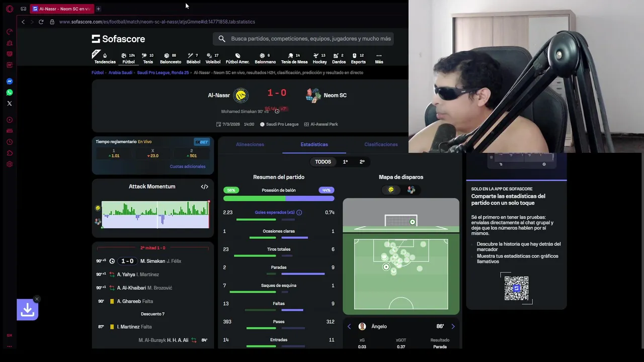The image size is (644, 362).
Task: Select the I. Martínez Falta card event
Action: tap(152, 327)
